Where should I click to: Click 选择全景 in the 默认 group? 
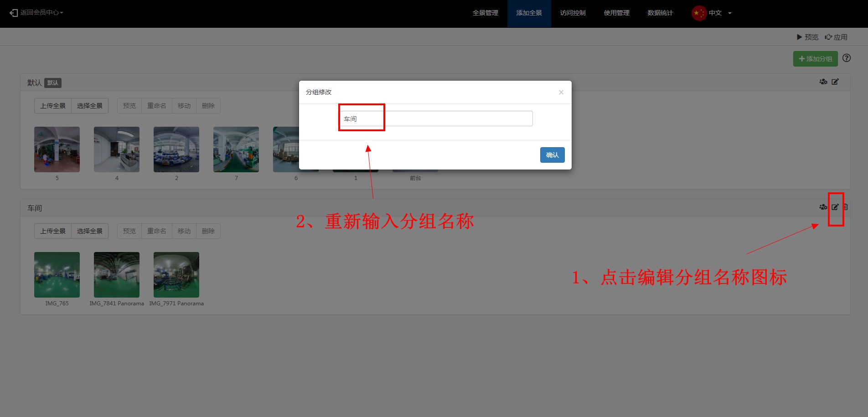coord(90,106)
